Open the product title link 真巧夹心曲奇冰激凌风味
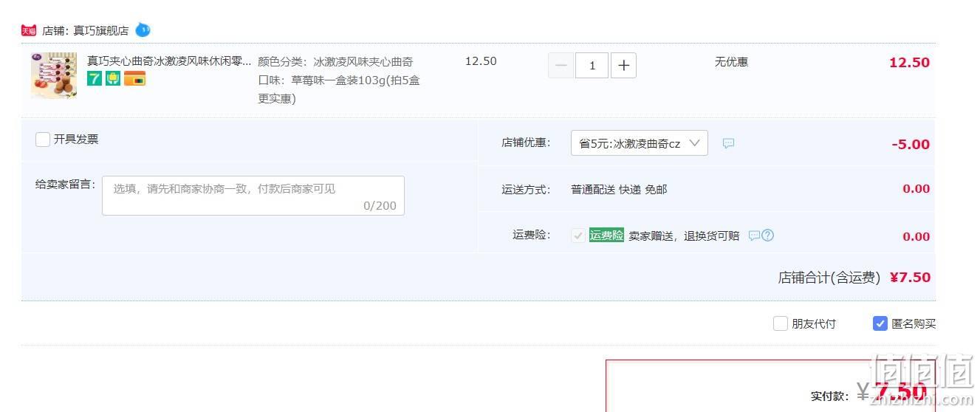This screenshot has width=980, height=412. [169, 61]
